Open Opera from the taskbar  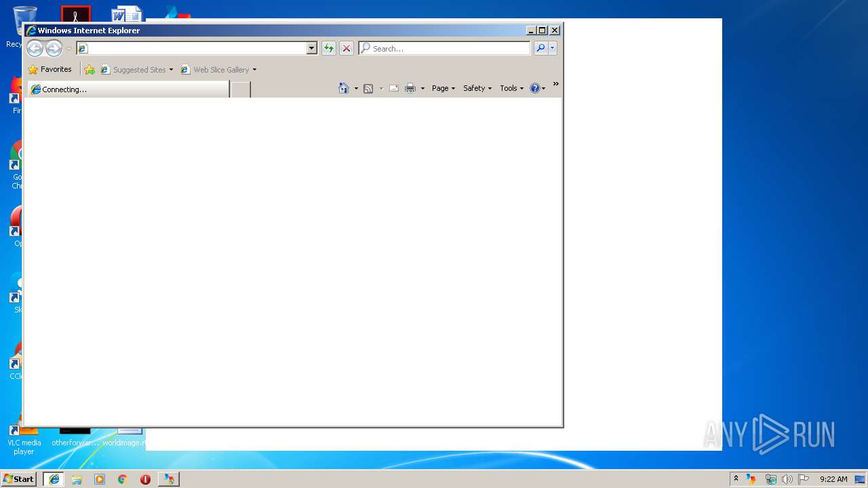[145, 479]
